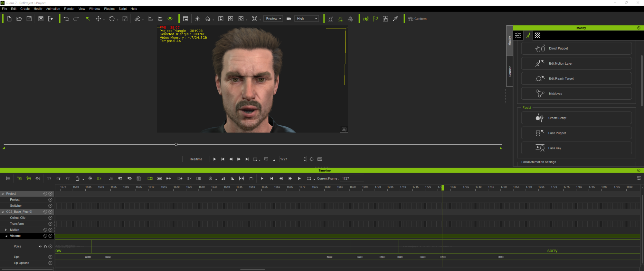Click the Current Frame input field
644x271 pixels.
click(x=352, y=178)
